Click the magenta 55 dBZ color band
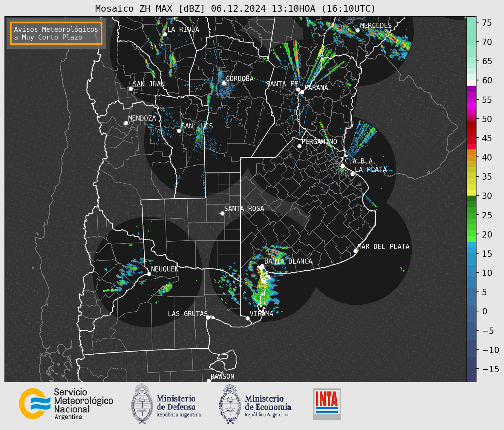504x430 pixels. [x=471, y=100]
